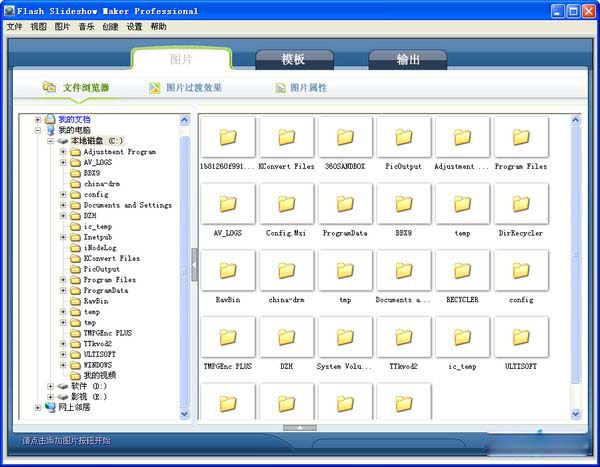Expand the 软件 (D:) drive node
The width and height of the screenshot is (600, 467).
50,386
